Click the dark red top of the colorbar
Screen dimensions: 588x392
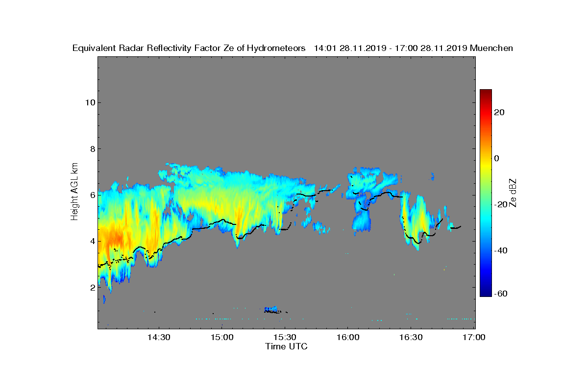pos(486,92)
